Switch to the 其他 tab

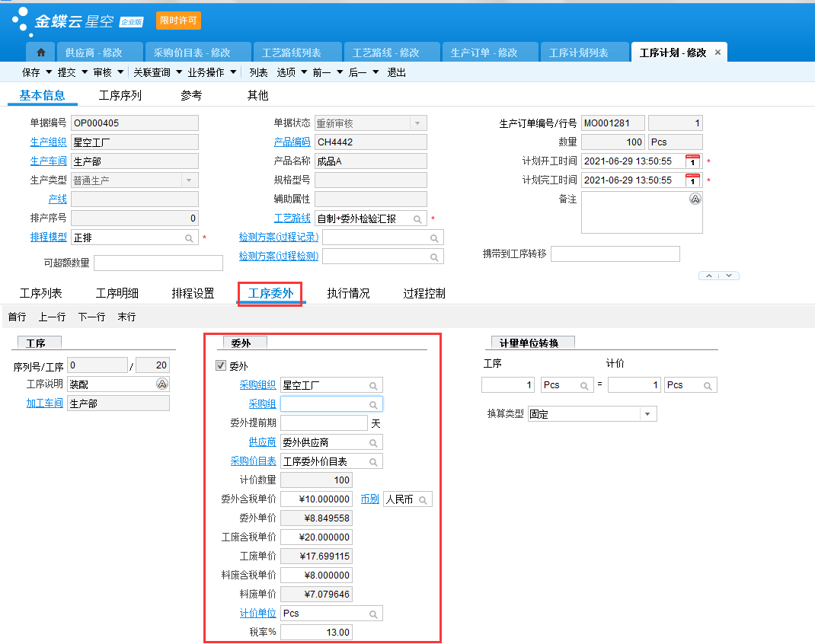pyautogui.click(x=257, y=96)
